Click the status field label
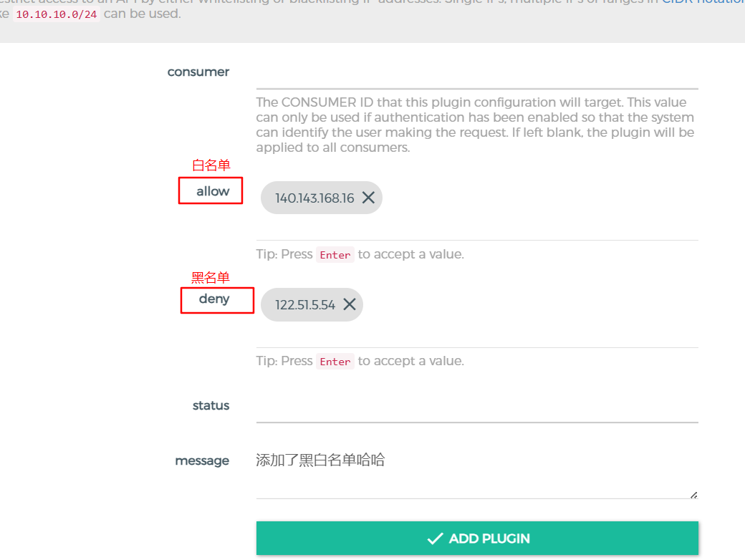 click(x=211, y=405)
